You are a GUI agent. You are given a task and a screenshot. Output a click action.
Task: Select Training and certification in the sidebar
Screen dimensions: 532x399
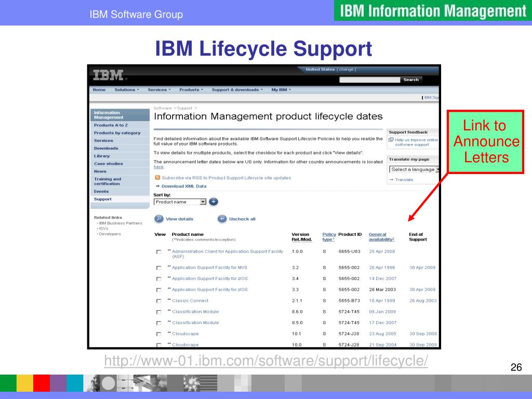point(108,181)
